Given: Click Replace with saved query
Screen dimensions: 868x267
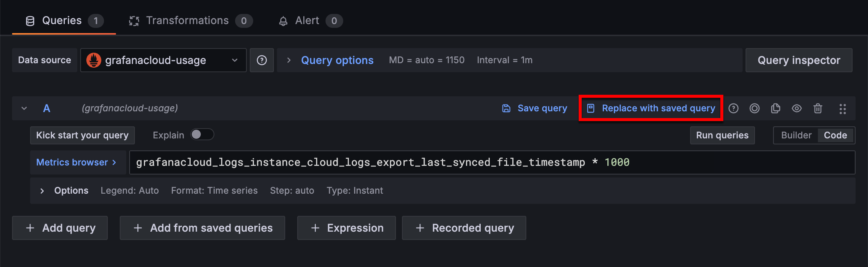Looking at the screenshot, I should click(651, 108).
